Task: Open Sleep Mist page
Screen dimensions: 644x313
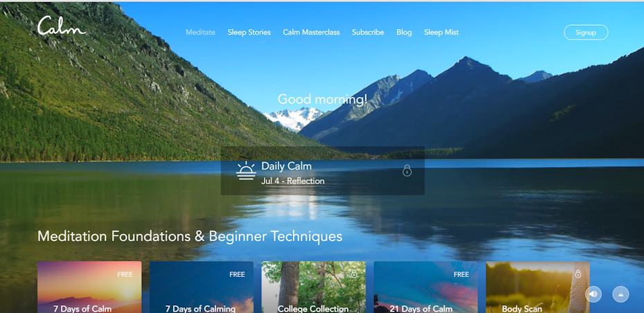Action: [442, 32]
